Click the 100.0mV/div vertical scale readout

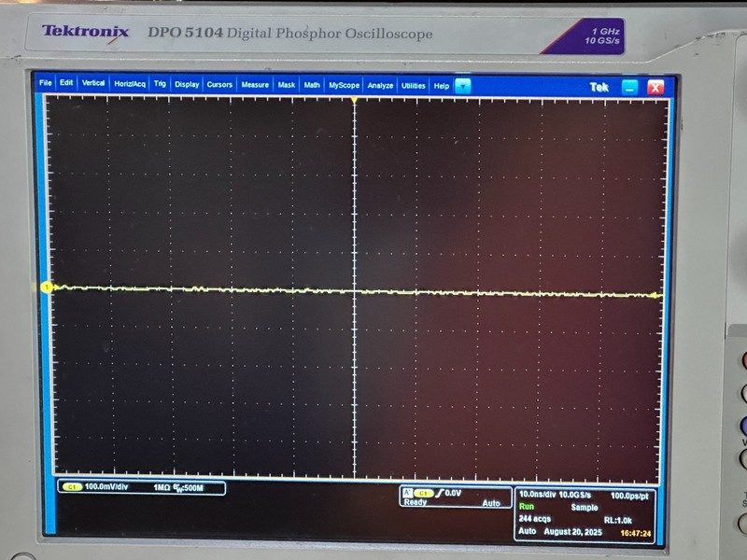[x=106, y=486]
